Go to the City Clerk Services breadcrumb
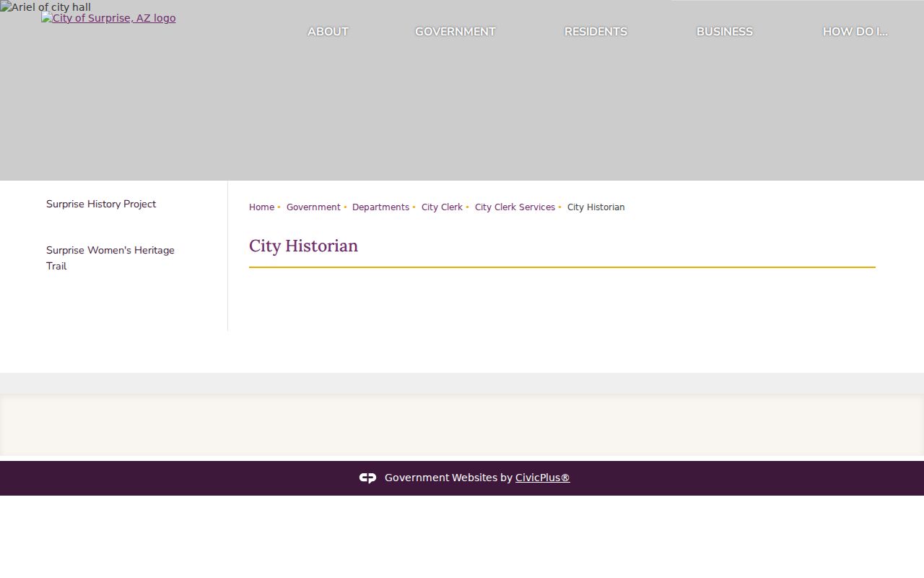924x578 pixels. pos(515,207)
